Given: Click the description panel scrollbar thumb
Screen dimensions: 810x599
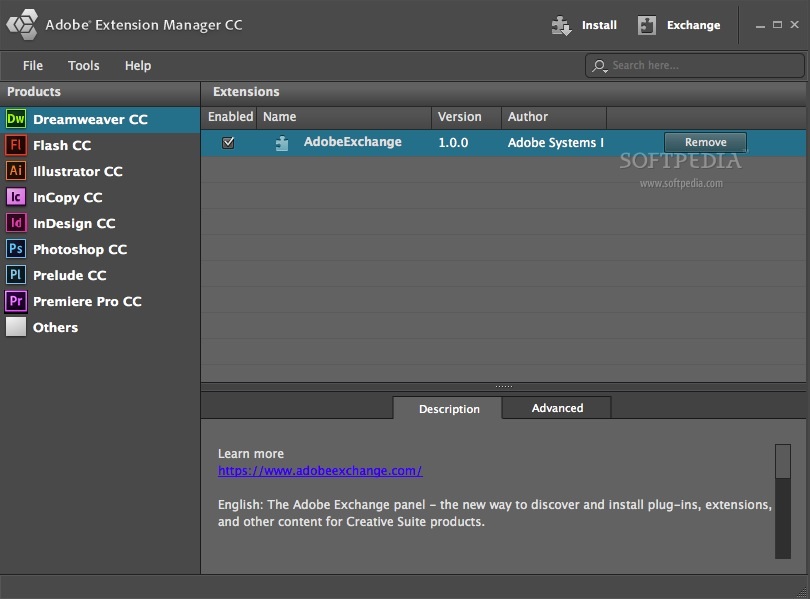Looking at the screenshot, I should click(783, 461).
